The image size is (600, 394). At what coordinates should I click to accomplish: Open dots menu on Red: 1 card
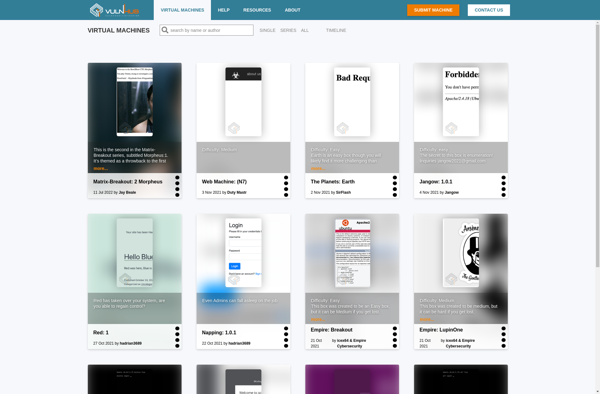[177, 337]
